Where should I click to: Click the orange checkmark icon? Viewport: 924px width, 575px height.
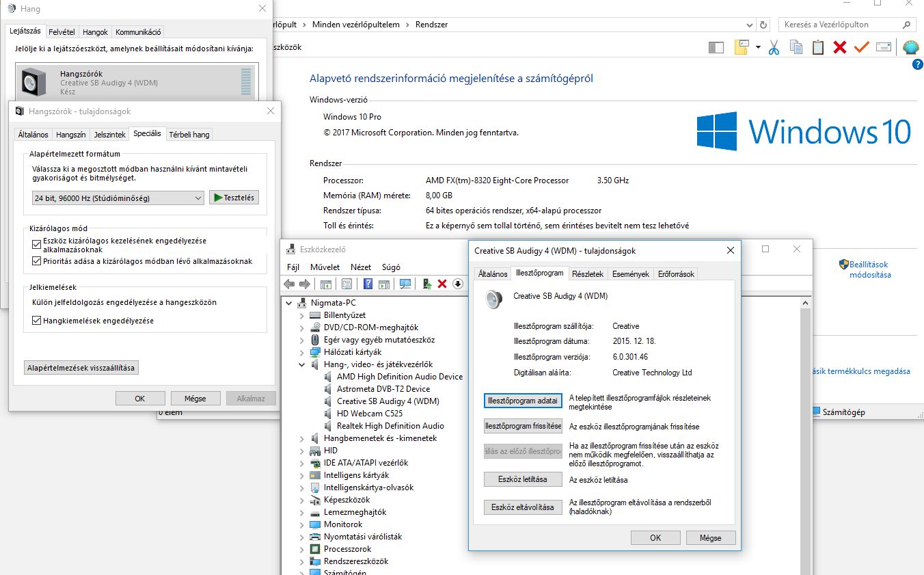point(861,47)
